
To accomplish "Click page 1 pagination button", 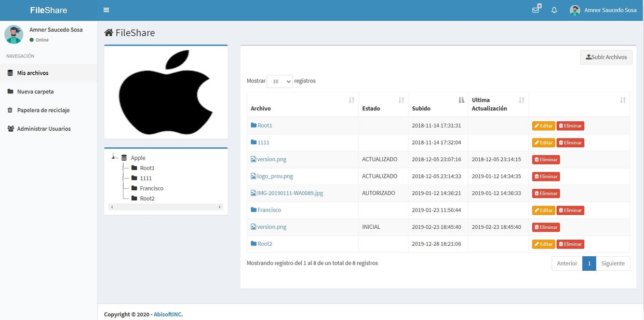I will (x=589, y=263).
